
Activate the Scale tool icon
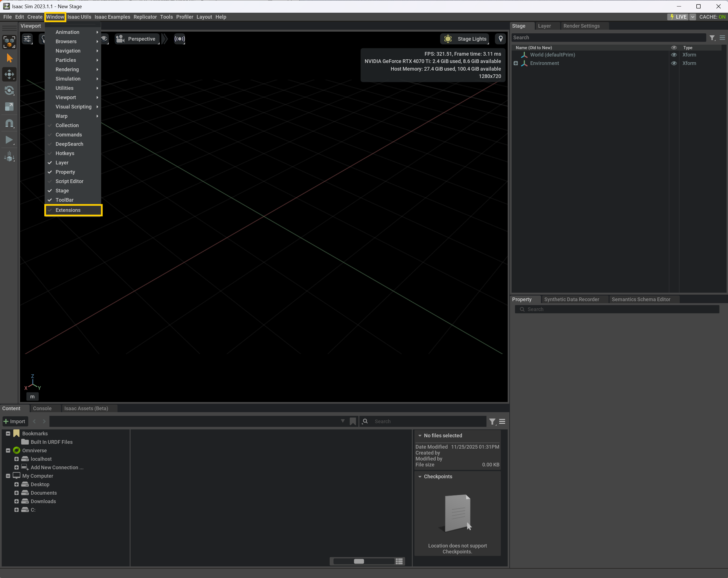click(x=9, y=107)
